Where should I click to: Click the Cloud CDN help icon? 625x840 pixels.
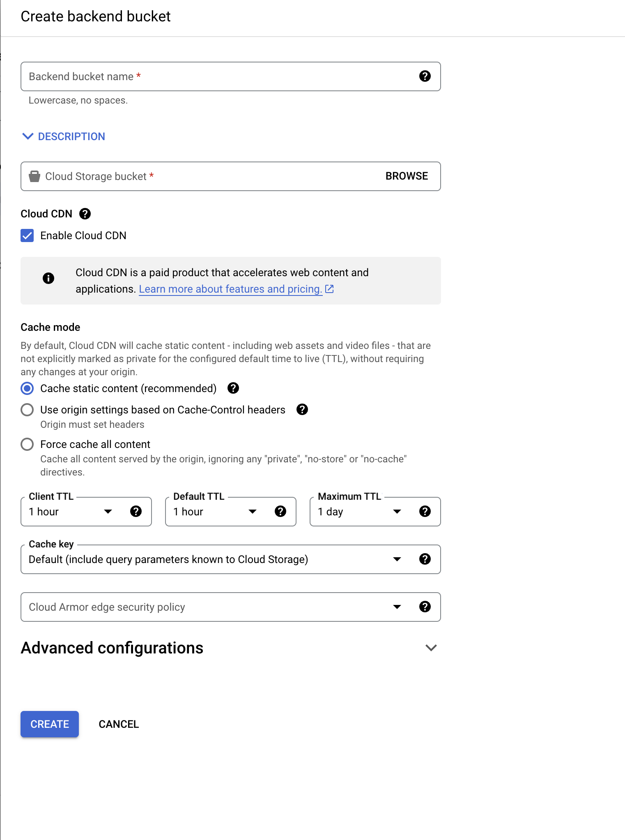click(85, 214)
